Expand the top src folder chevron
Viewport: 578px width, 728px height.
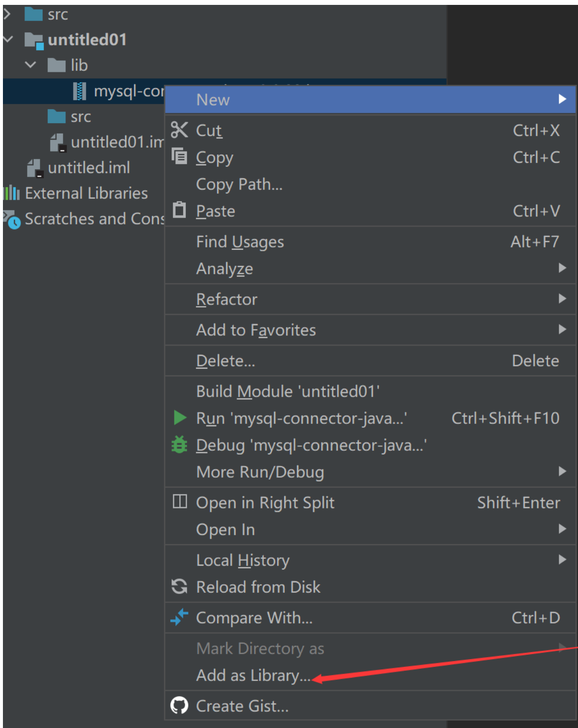click(x=7, y=14)
